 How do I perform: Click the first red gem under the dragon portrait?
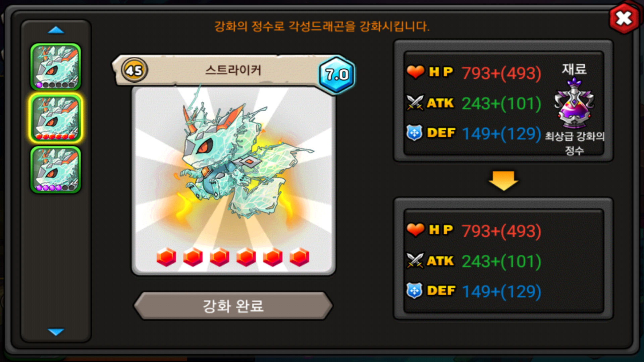[166, 257]
